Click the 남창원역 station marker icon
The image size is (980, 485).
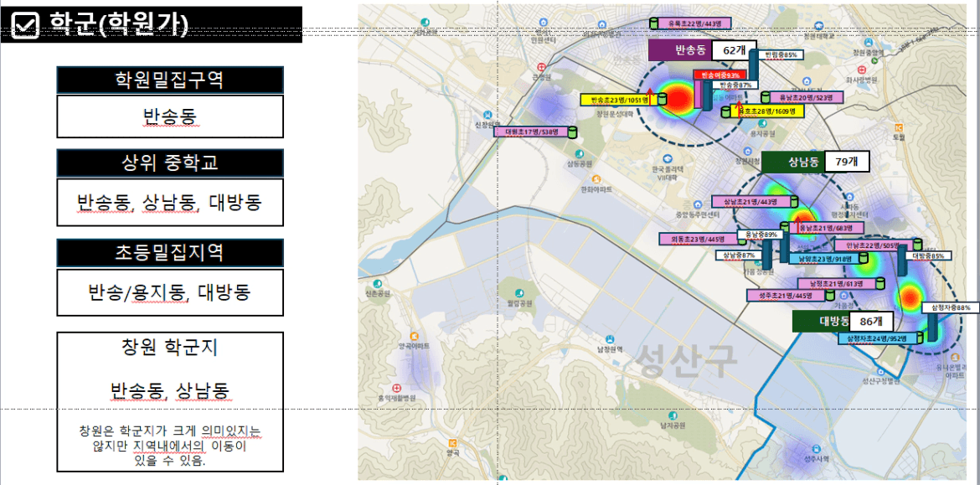click(608, 340)
